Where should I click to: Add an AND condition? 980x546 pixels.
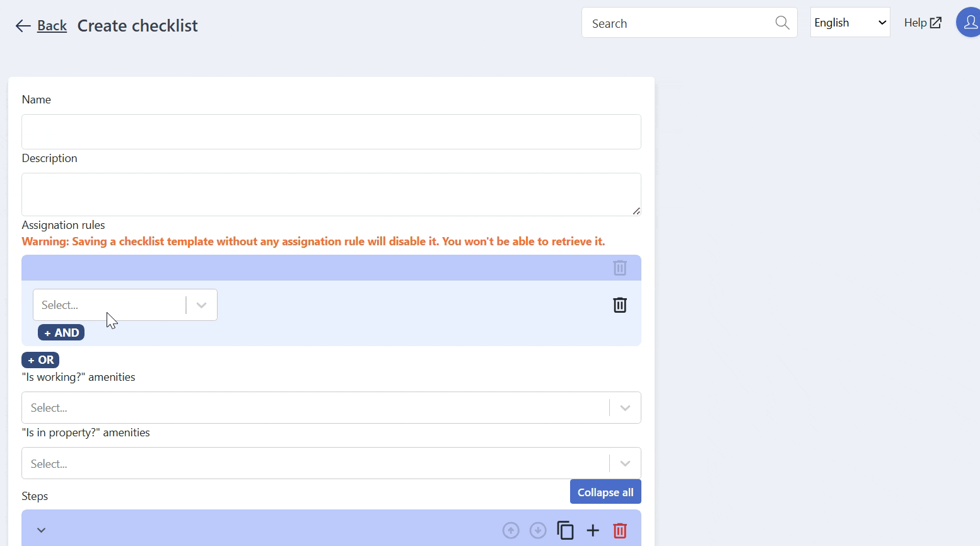tap(61, 333)
